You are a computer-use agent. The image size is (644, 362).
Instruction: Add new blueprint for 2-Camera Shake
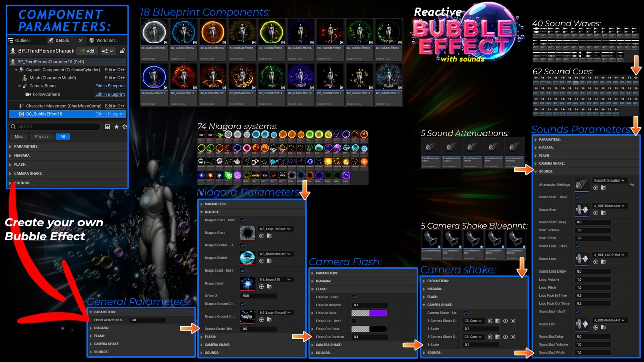[505, 337]
